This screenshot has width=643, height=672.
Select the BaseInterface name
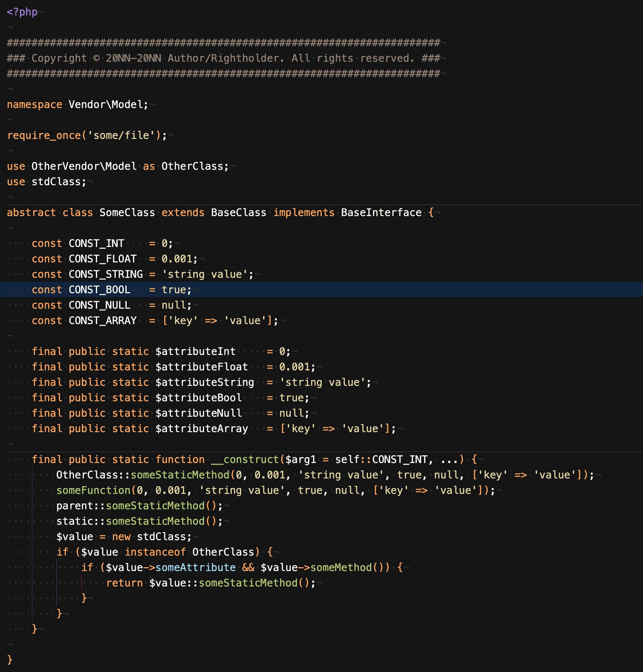381,213
